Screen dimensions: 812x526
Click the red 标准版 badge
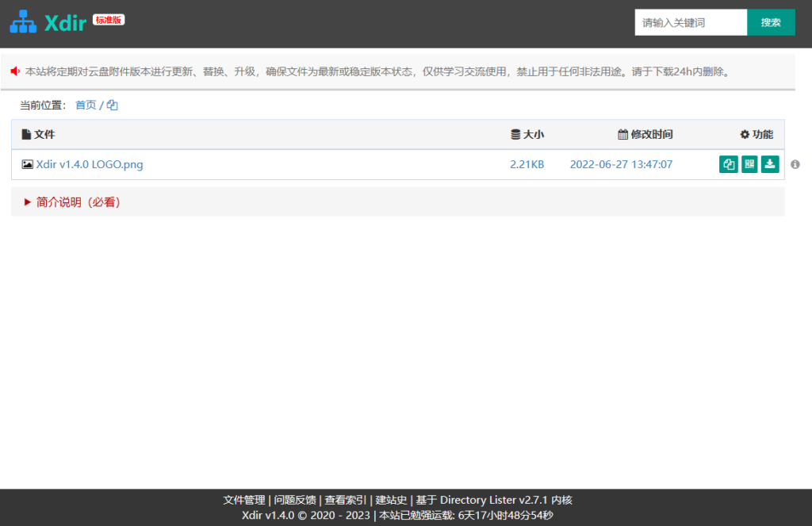pos(109,20)
